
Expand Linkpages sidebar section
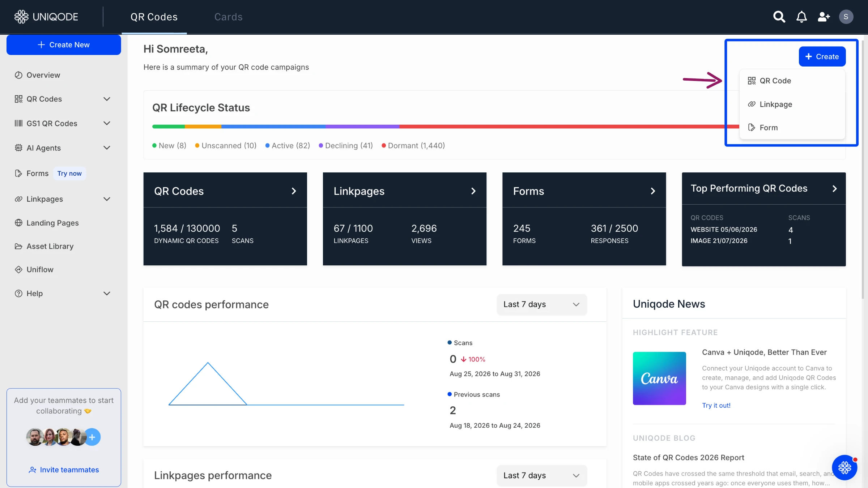click(x=107, y=199)
